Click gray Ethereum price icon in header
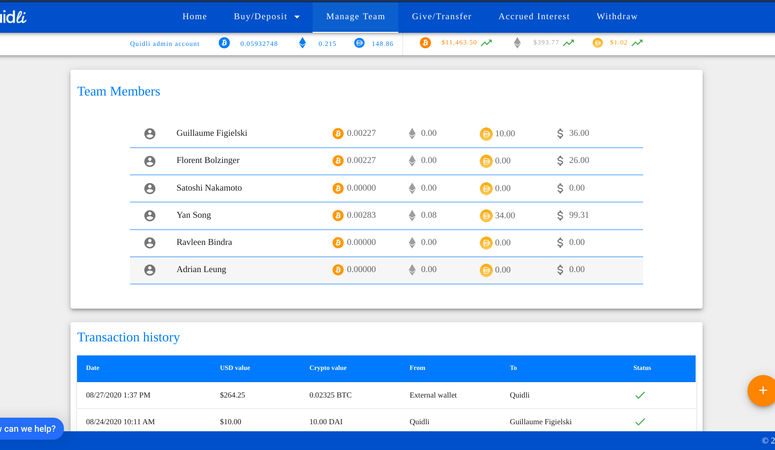This screenshot has width=775, height=450. coord(517,43)
